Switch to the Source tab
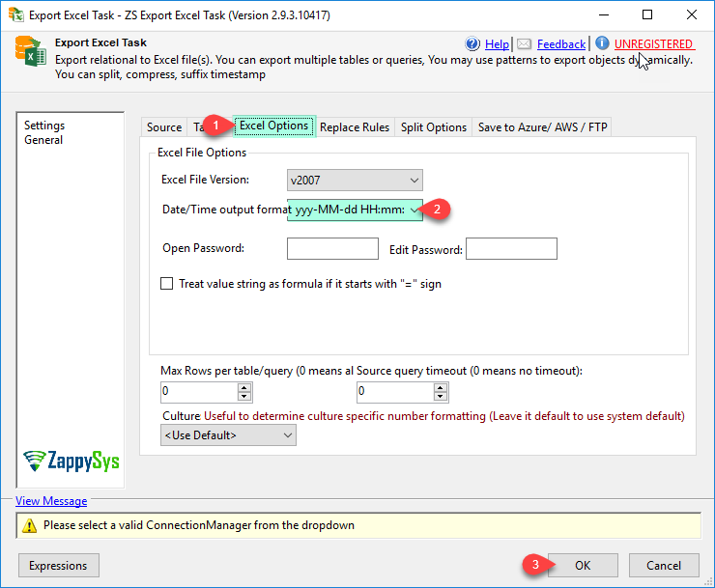This screenshot has height=588, width=715. tap(164, 127)
